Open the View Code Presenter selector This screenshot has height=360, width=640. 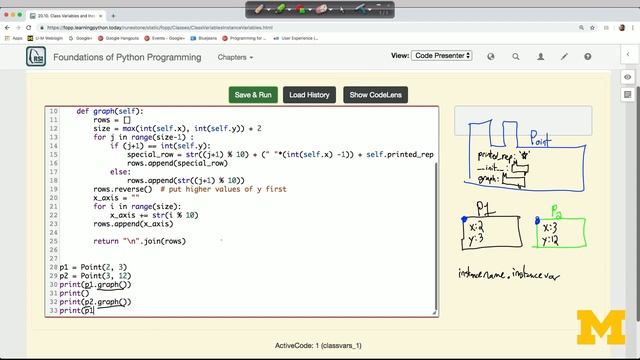click(442, 56)
